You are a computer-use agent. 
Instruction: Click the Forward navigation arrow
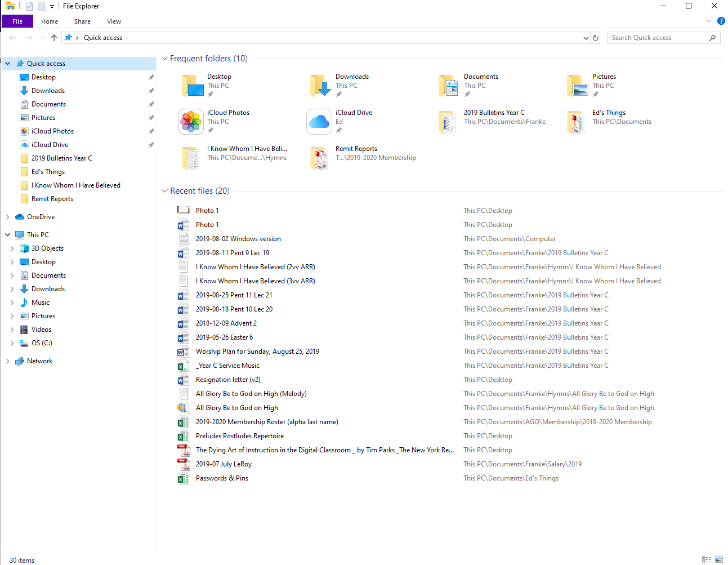(29, 38)
